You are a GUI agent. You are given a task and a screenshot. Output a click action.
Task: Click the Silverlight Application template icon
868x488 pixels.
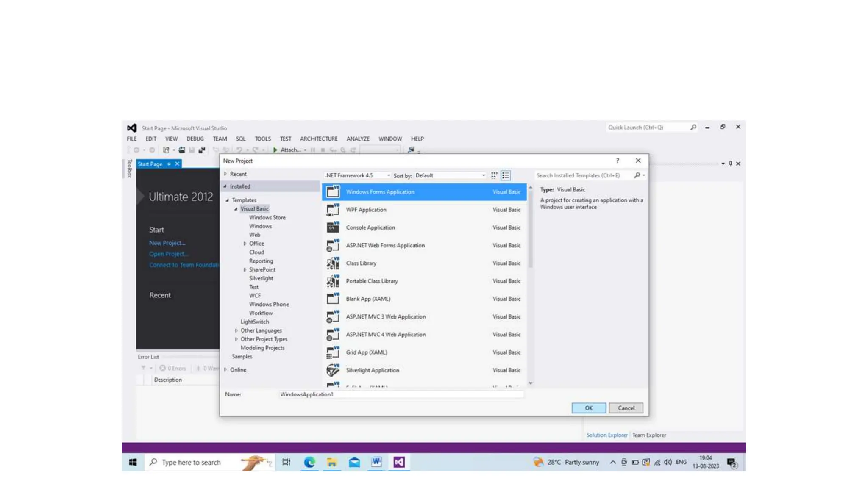tap(333, 370)
